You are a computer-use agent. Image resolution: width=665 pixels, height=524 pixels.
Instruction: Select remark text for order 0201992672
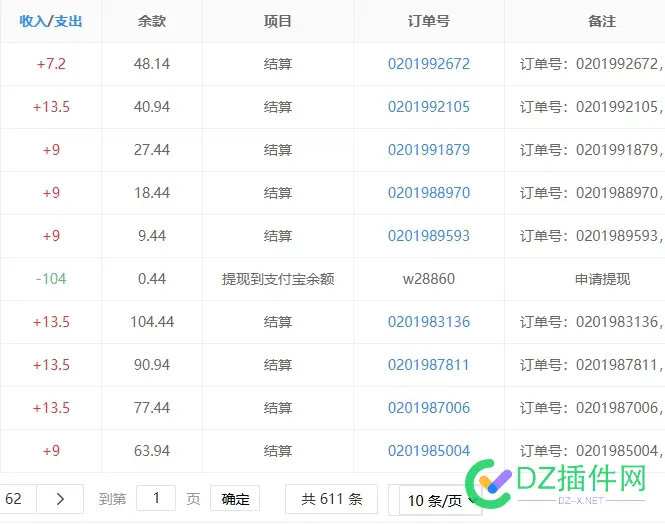tap(592, 64)
